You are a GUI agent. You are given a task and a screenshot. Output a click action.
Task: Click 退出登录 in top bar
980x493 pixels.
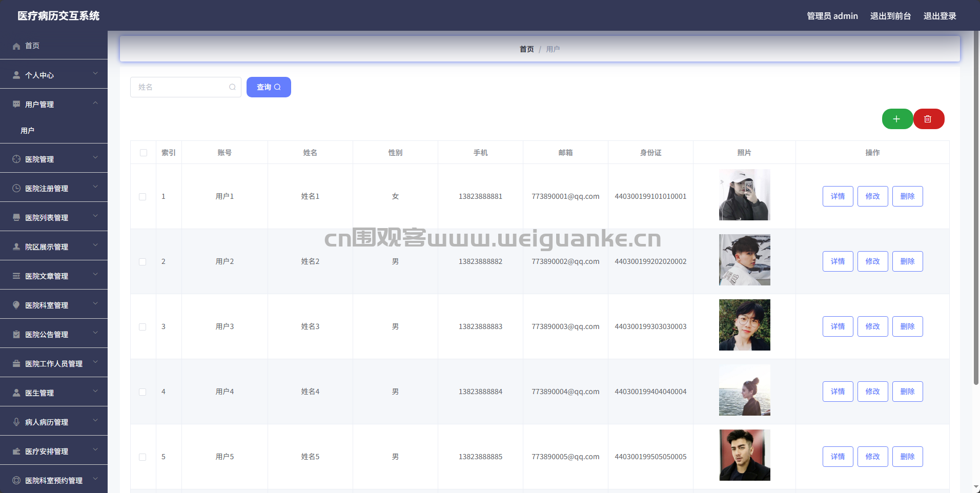click(x=940, y=16)
